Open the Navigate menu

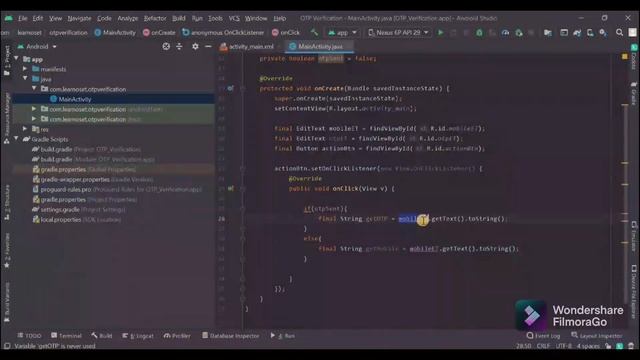[x=79, y=18]
